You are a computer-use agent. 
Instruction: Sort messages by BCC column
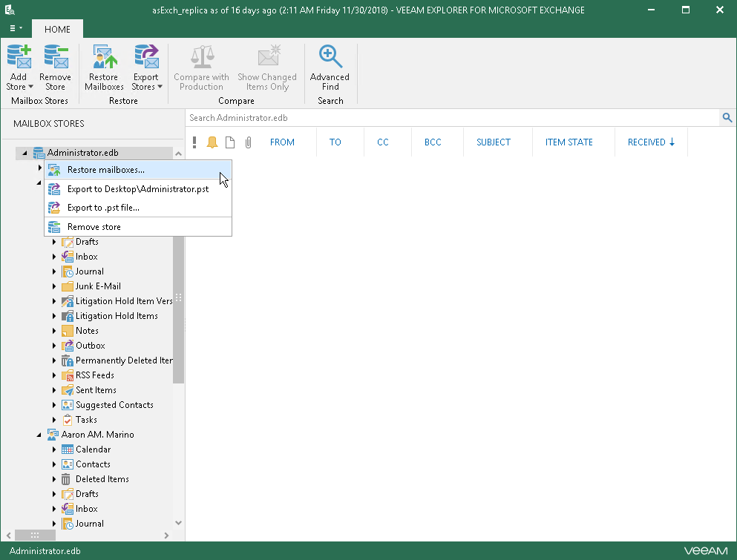tap(433, 142)
